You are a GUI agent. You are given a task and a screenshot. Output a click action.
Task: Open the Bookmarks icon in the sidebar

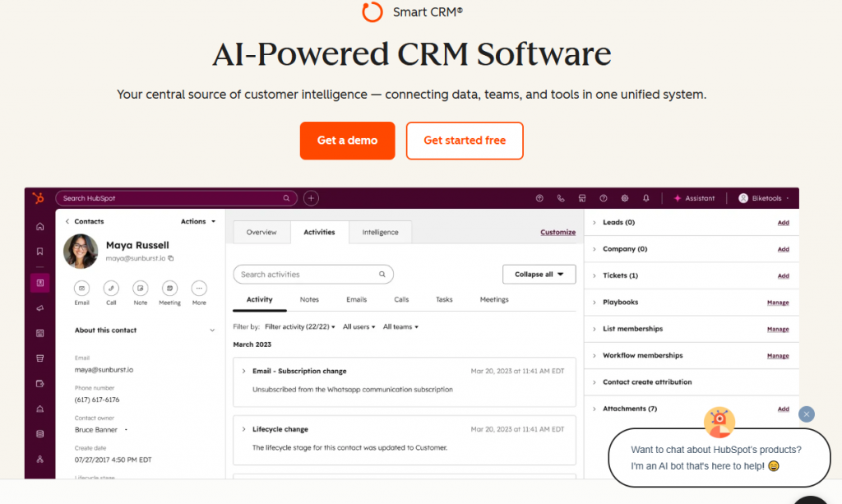39,252
